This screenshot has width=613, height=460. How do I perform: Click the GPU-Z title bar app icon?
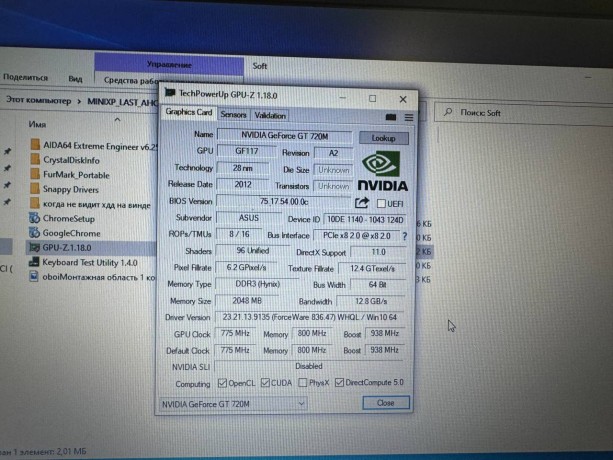tap(170, 93)
